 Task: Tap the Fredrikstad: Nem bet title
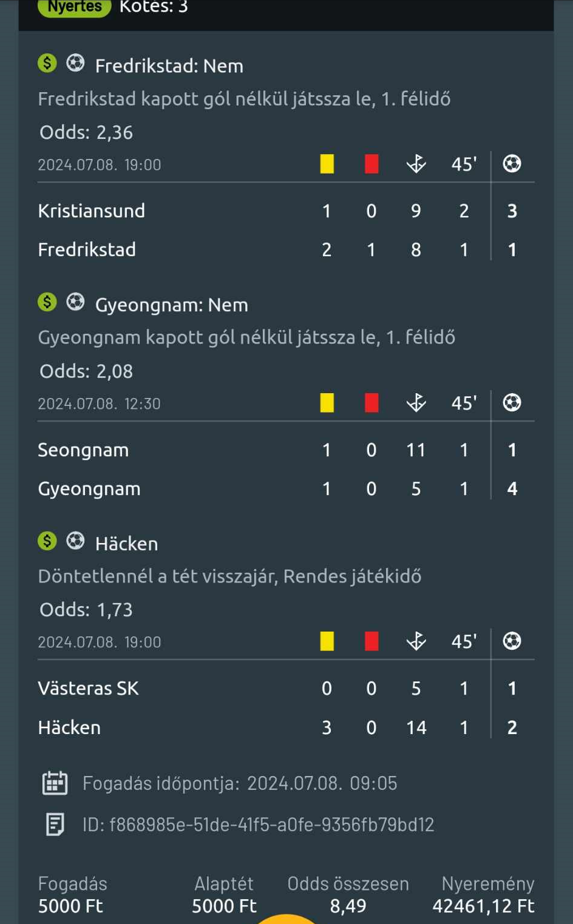[x=169, y=66]
